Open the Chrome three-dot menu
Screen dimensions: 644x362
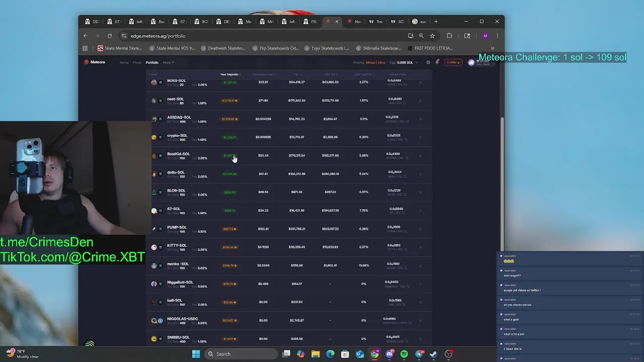(x=497, y=36)
